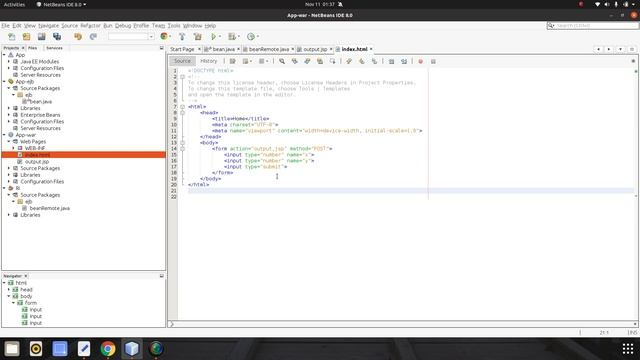The height and width of the screenshot is (360, 640).
Task: Click the Clean and Build icon
Action: click(x=198, y=37)
